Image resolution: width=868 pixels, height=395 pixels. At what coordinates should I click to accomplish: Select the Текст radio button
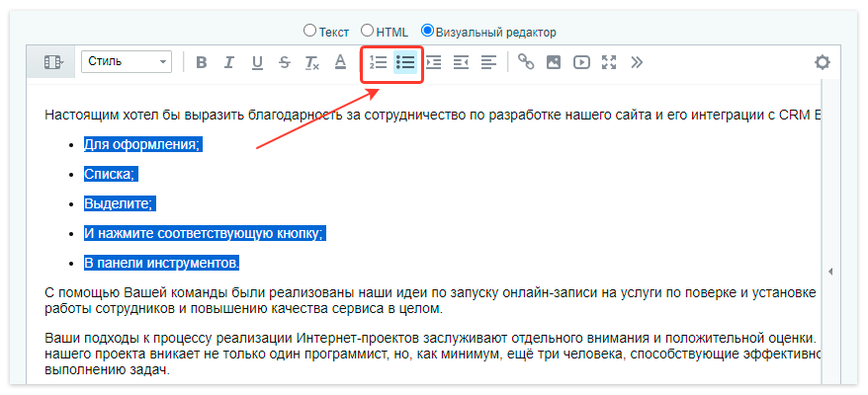pos(310,32)
